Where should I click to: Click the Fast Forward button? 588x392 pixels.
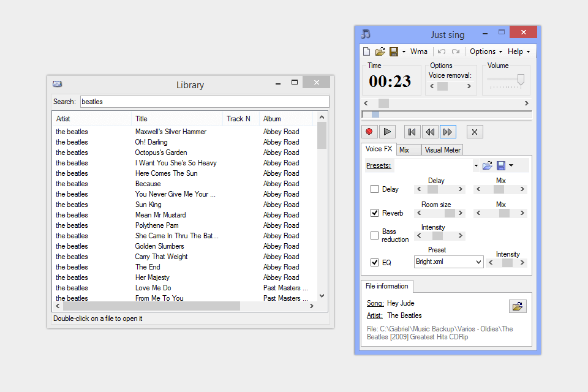448,132
